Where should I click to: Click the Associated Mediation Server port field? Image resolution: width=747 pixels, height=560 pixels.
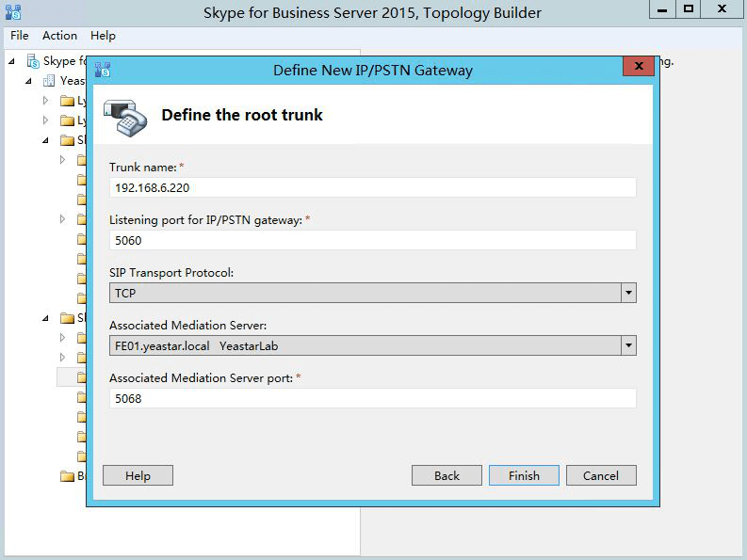tap(372, 398)
